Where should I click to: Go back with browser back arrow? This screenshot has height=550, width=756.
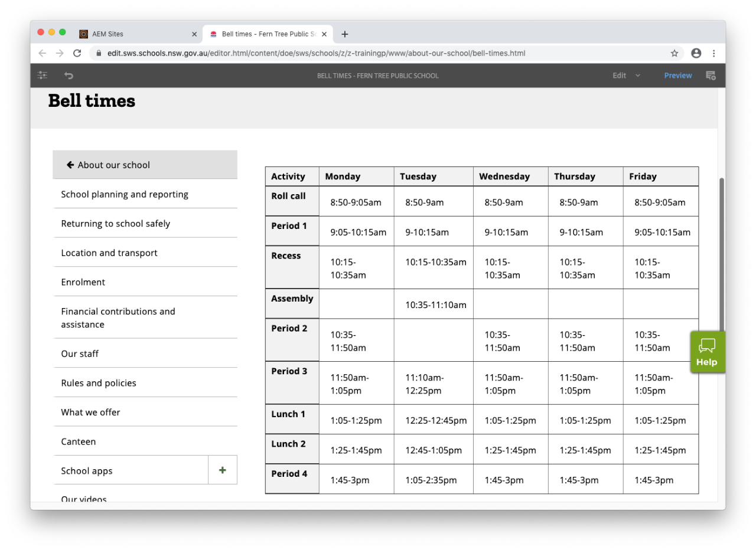[42, 53]
